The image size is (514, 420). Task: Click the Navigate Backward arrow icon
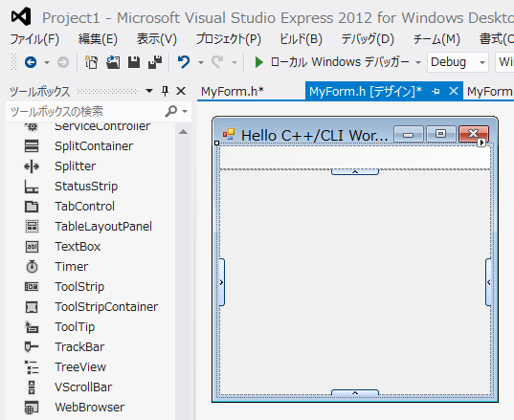tap(31, 62)
